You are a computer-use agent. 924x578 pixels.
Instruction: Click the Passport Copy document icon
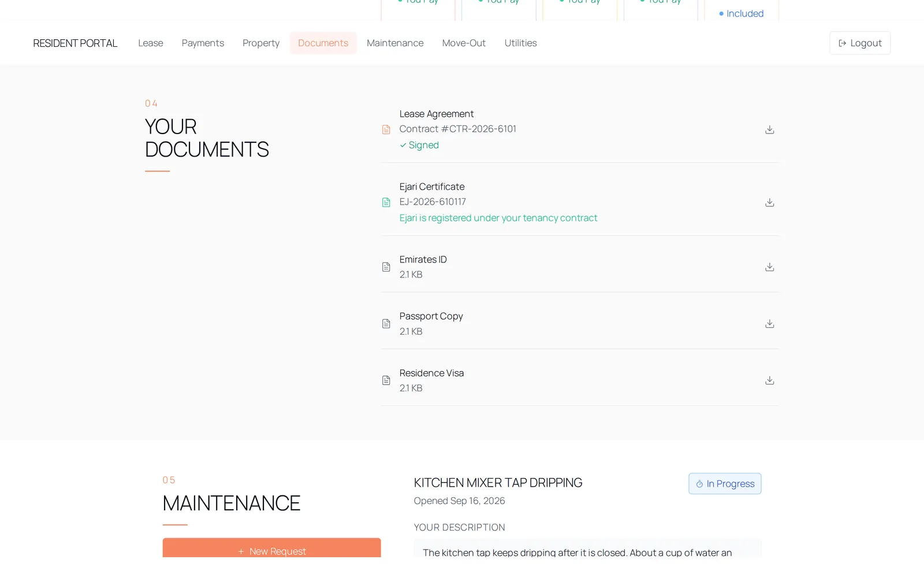click(386, 324)
